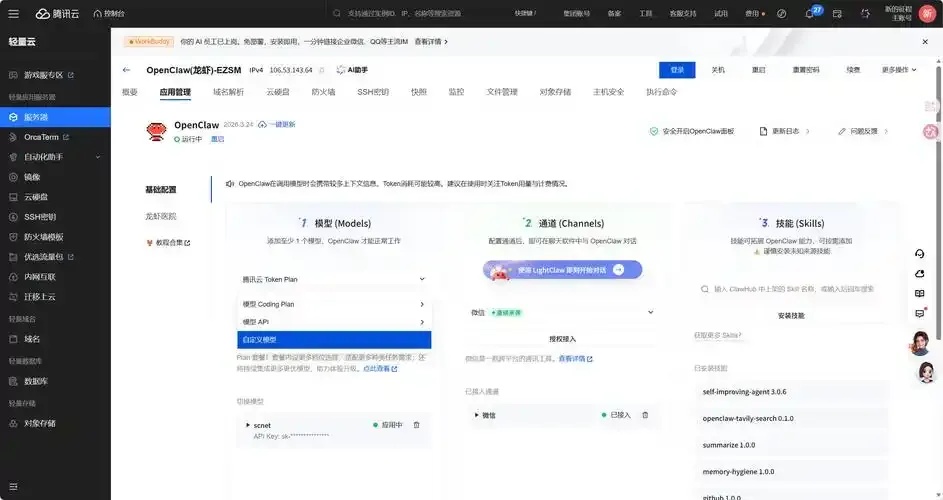Open the notification bell with badge 27

(x=810, y=13)
